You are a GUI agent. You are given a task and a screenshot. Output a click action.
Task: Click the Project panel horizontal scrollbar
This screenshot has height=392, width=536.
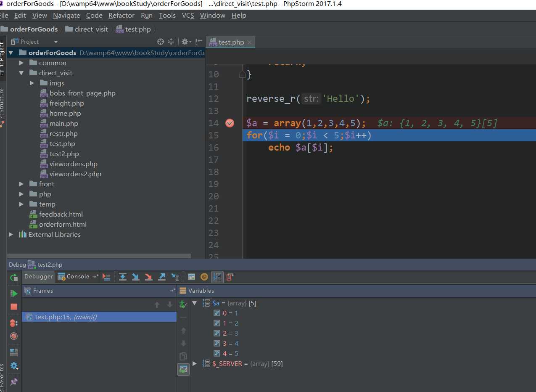point(99,256)
